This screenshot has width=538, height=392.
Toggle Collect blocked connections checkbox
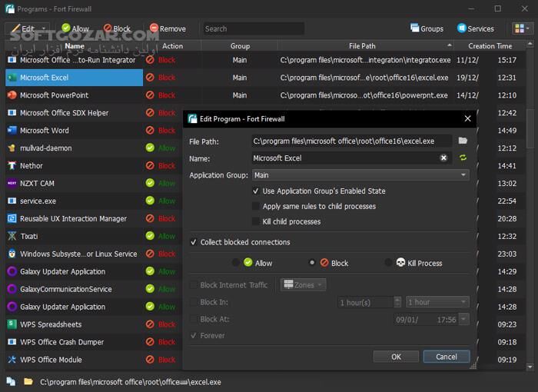(x=194, y=242)
